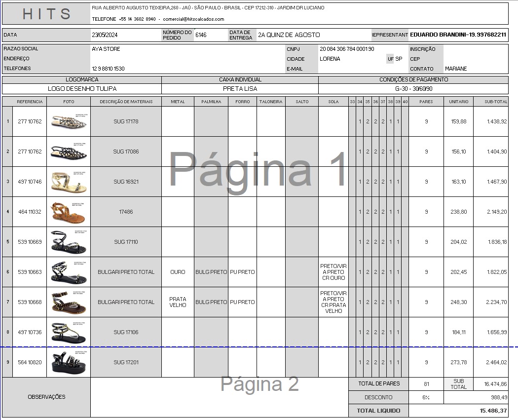Select the representative Eduardo Brandini cell
The image size is (518, 420).
tap(458, 35)
